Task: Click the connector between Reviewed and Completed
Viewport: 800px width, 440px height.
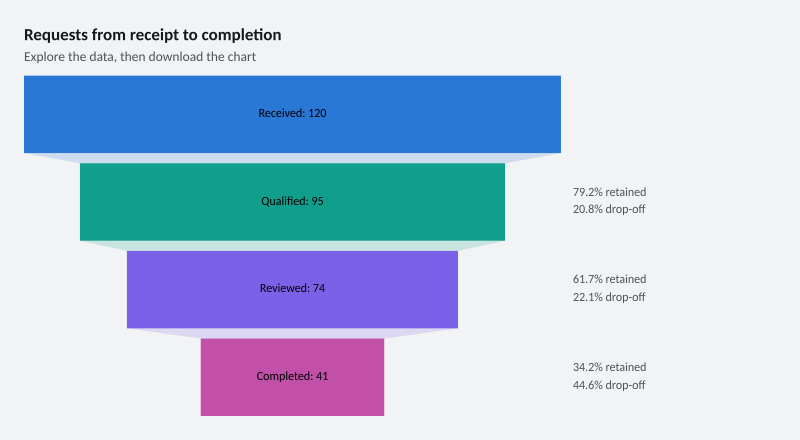Action: pos(292,334)
